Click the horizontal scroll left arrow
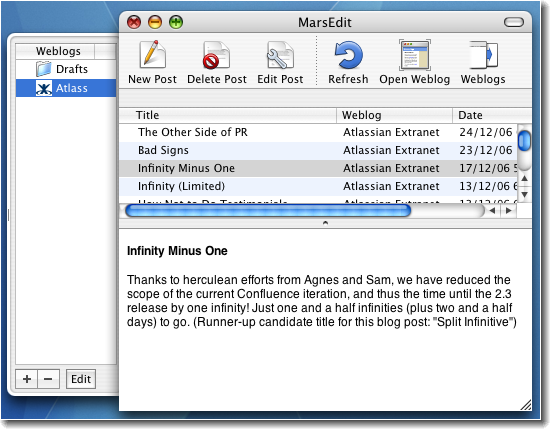 click(x=492, y=211)
